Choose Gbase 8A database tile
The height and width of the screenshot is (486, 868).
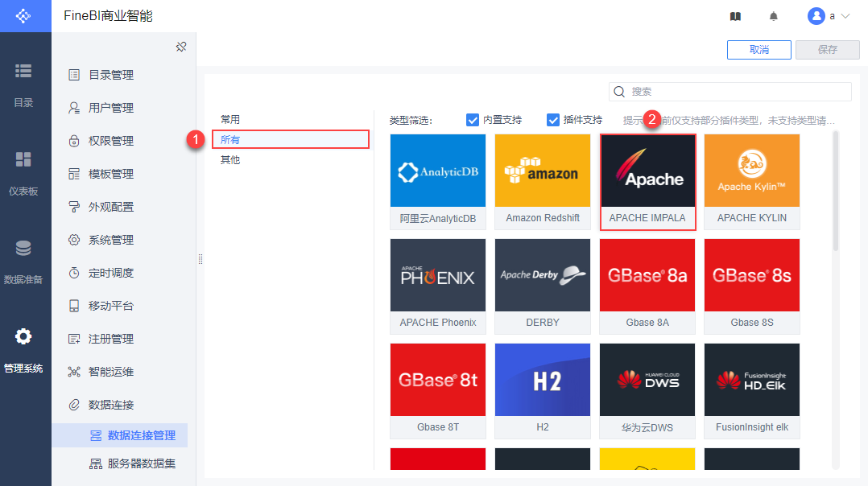pyautogui.click(x=647, y=286)
